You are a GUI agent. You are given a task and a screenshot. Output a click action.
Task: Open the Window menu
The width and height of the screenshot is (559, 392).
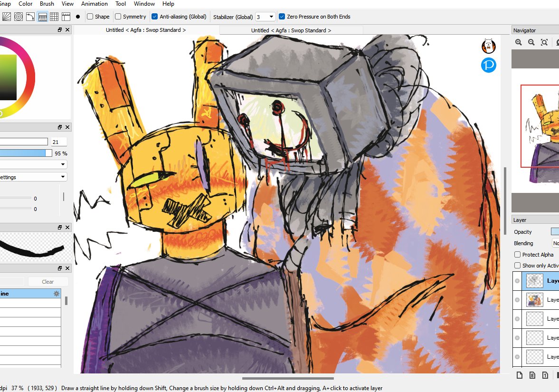coord(144,4)
